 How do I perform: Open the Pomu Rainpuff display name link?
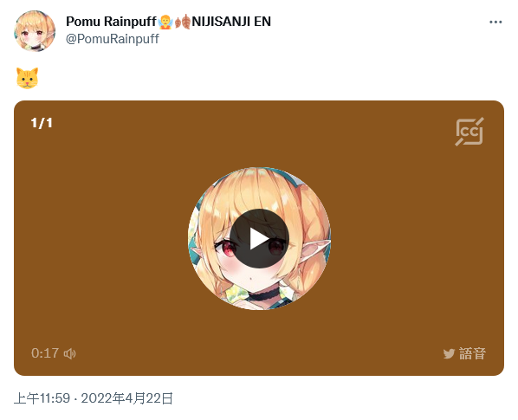coord(111,22)
